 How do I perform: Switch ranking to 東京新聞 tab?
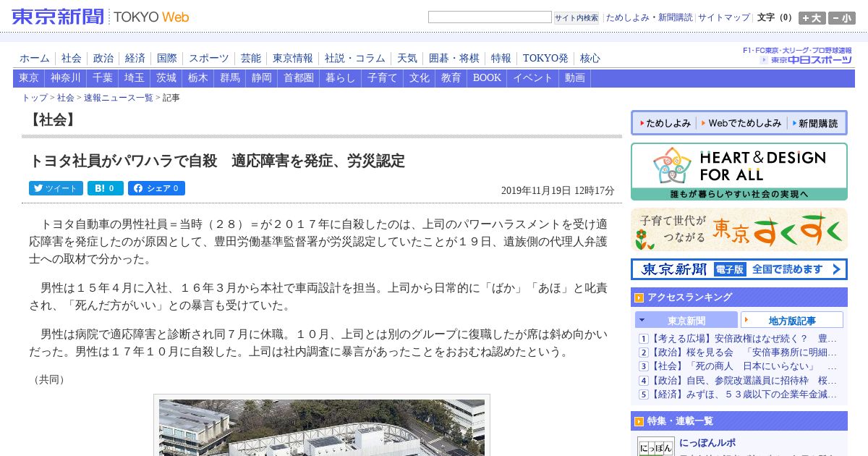[686, 320]
